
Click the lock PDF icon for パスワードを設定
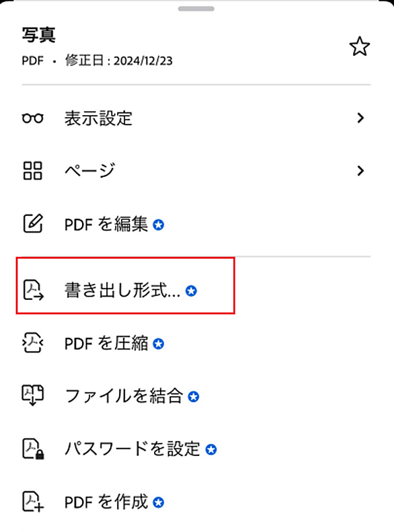[x=33, y=449]
